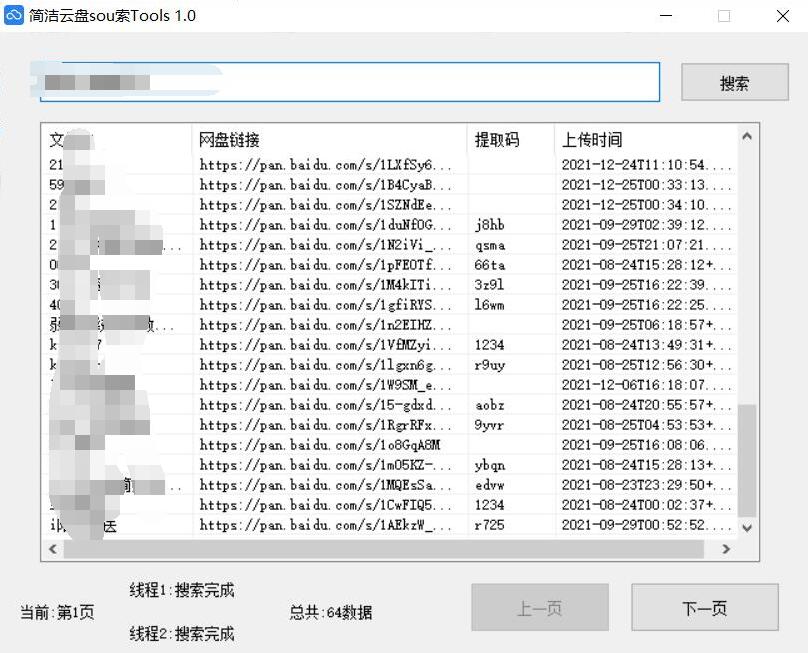Click extraction code r725

coord(489,525)
